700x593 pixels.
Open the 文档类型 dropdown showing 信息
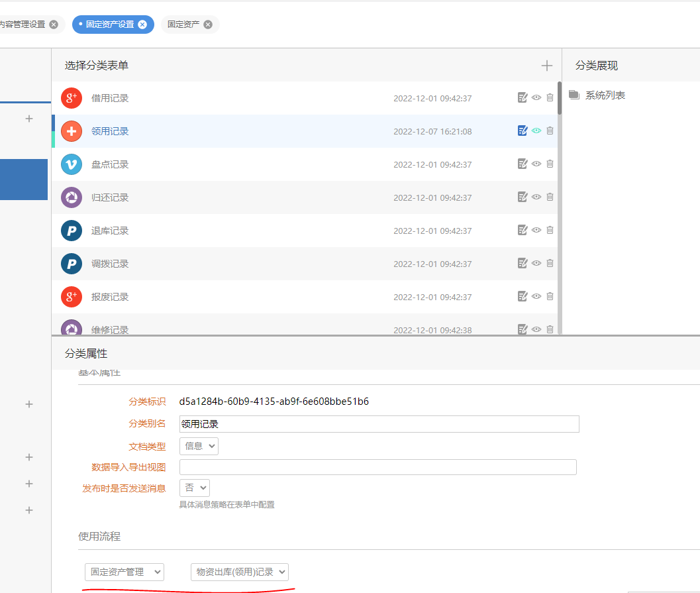coord(199,446)
